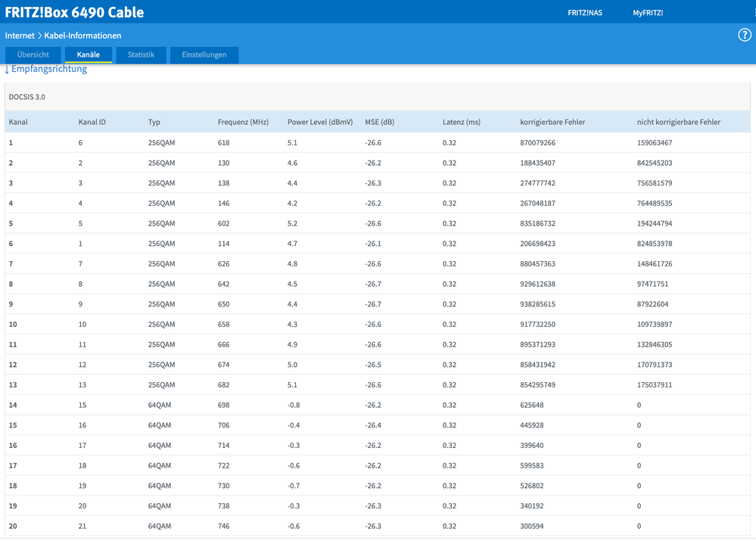
Task: Click the Power Level (dBmV) column header
Action: pyautogui.click(x=320, y=122)
